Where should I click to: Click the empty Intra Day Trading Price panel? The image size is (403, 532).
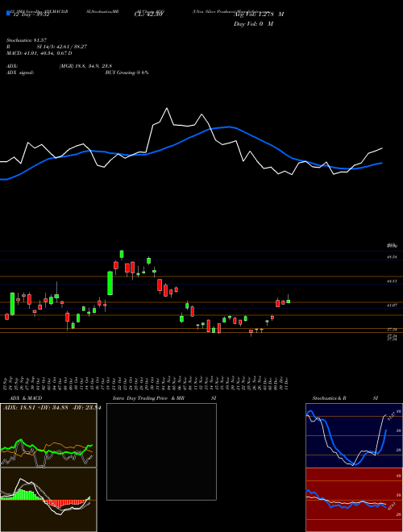161,451
